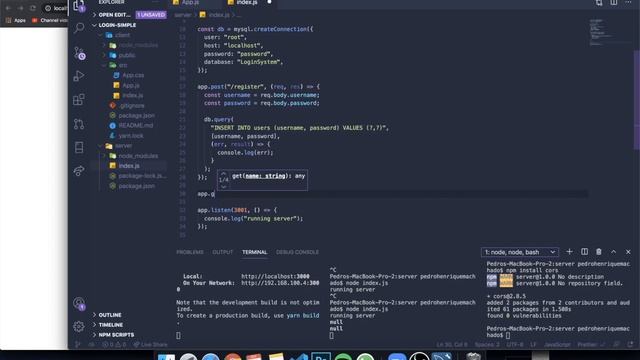
Task: Open the Search view in activity bar
Action: tap(79, 28)
